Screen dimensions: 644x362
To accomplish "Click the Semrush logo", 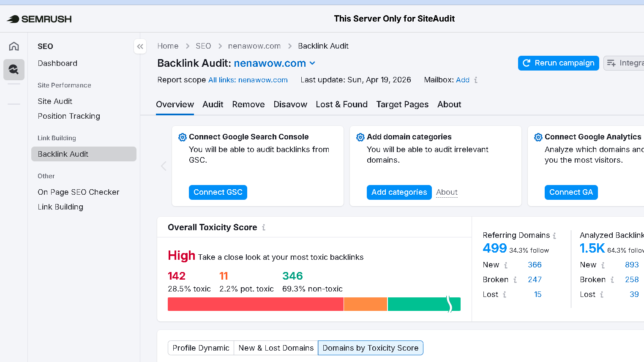I will [x=38, y=19].
